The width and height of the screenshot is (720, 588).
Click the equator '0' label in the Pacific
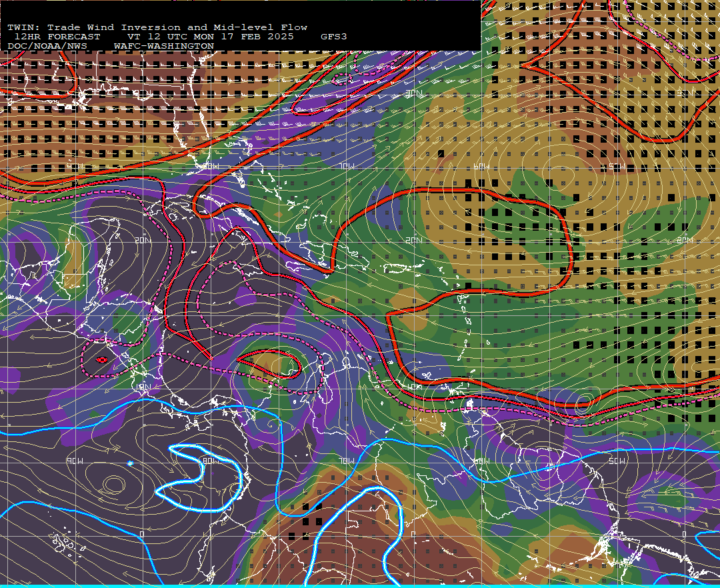[x=142, y=534]
